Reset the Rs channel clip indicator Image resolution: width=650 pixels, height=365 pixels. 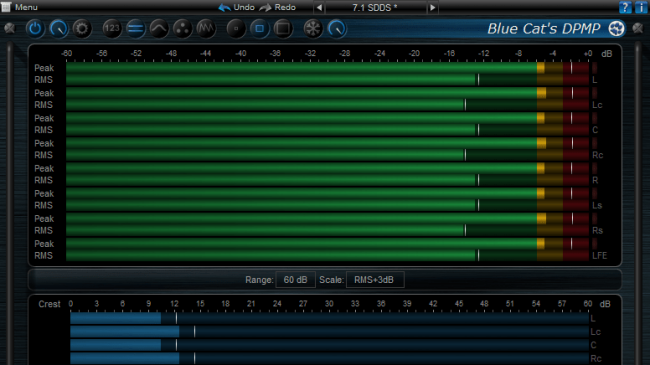(x=594, y=219)
